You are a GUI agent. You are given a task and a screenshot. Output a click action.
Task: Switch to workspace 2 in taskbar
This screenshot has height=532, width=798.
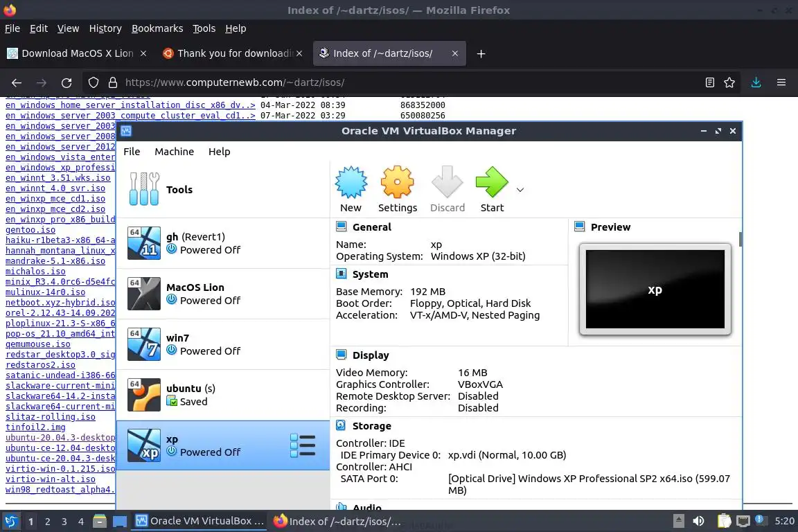click(47, 522)
